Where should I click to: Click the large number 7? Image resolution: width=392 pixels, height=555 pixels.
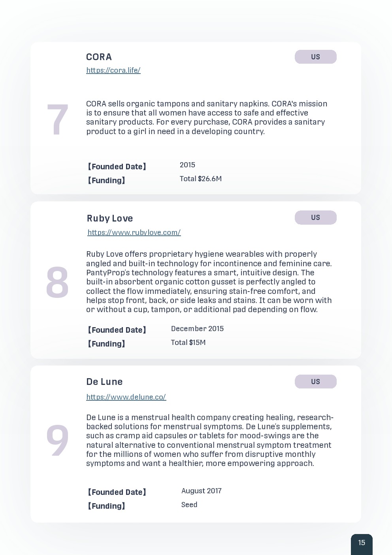(x=58, y=120)
